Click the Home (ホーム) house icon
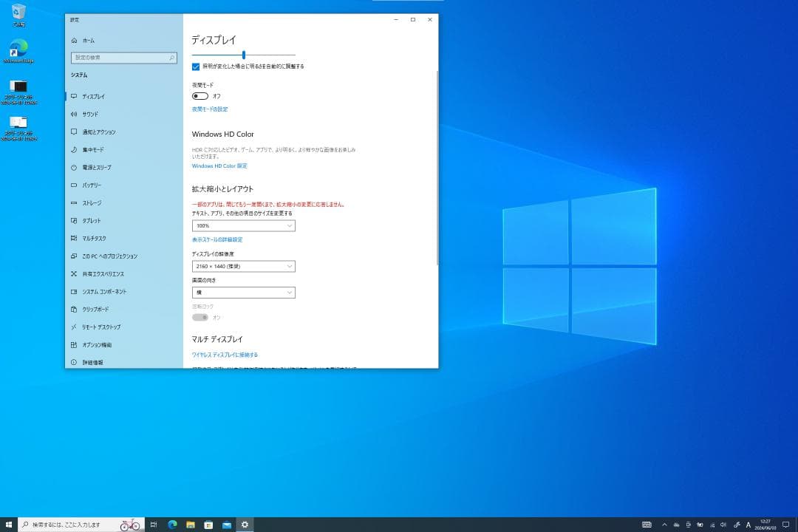This screenshot has height=532, width=798. (75, 40)
